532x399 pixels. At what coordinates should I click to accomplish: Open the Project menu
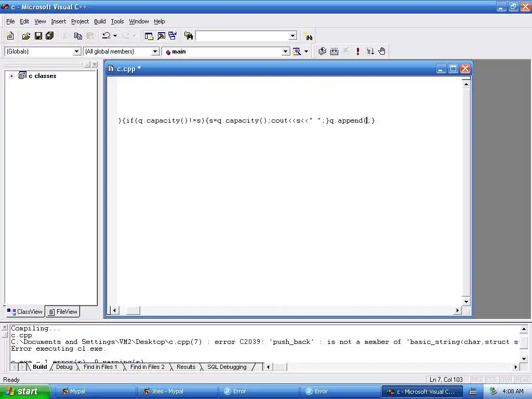click(x=80, y=21)
